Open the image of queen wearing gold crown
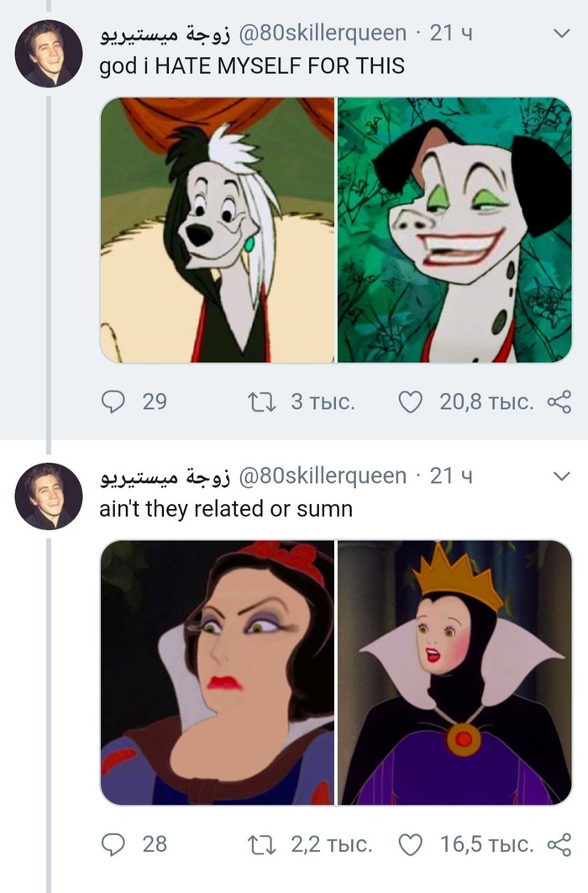 click(x=454, y=672)
